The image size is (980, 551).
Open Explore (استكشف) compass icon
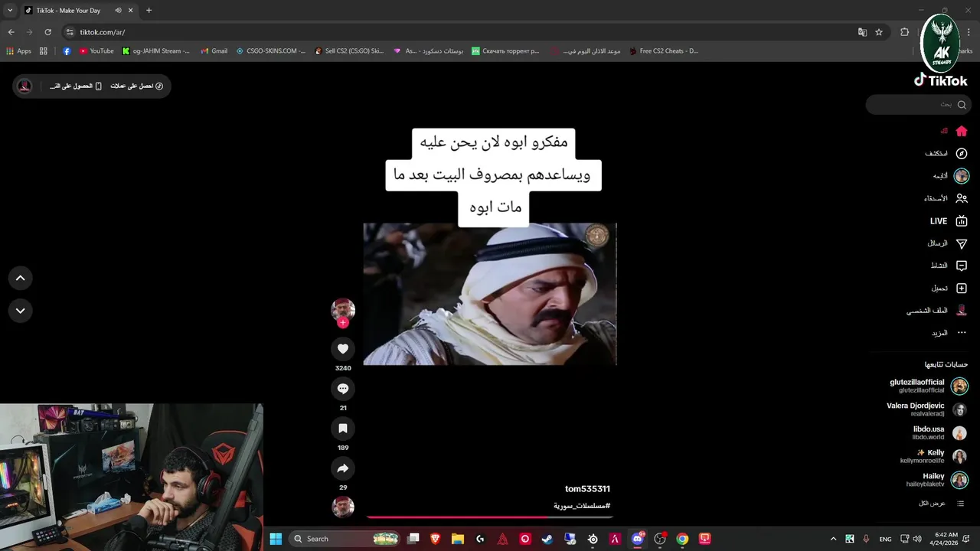pyautogui.click(x=962, y=153)
